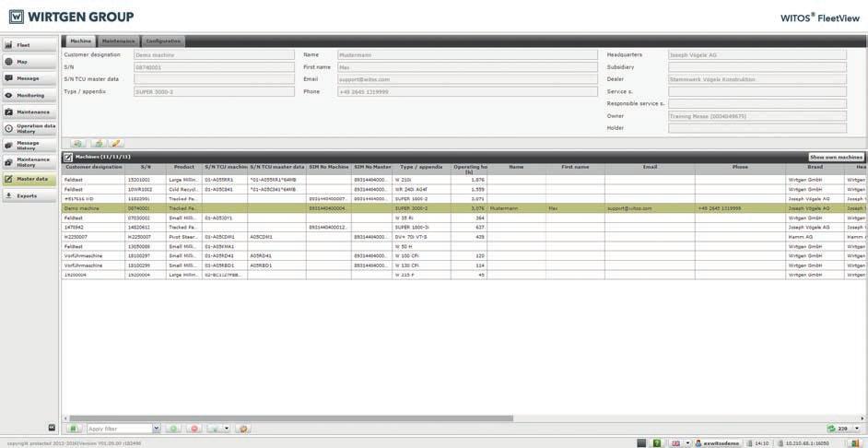Viewport: 868px width, 448px height.
Task: Click the server address in status bar
Action: [x=807, y=443]
